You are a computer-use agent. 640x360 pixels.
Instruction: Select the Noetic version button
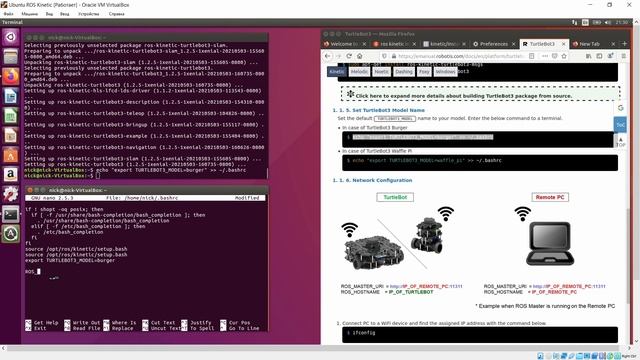pyautogui.click(x=382, y=71)
